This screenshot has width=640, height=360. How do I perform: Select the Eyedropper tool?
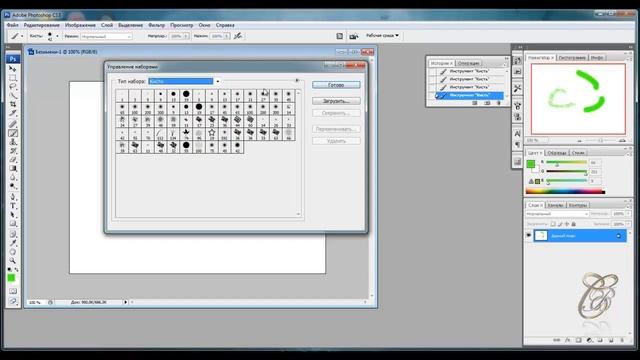coord(13,242)
